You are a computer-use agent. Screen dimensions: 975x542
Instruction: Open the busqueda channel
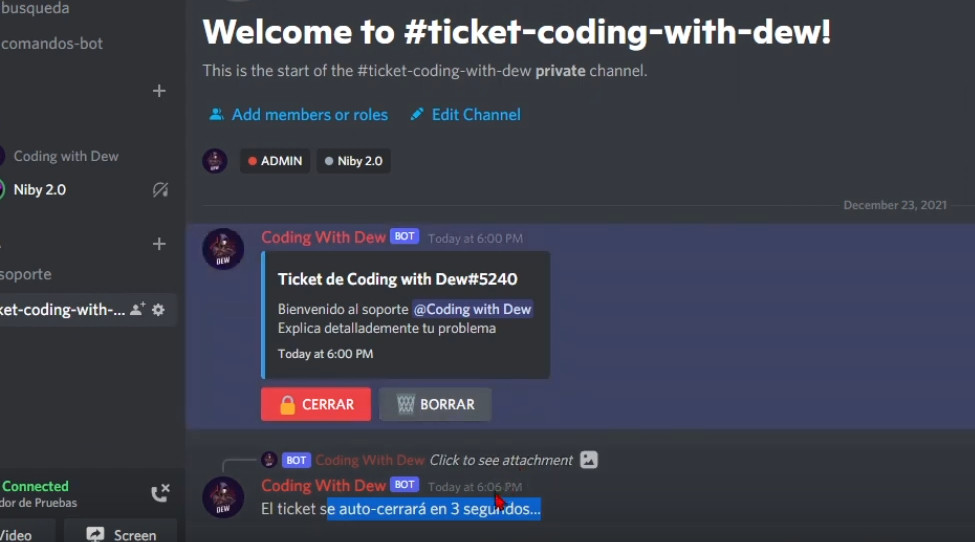35,9
